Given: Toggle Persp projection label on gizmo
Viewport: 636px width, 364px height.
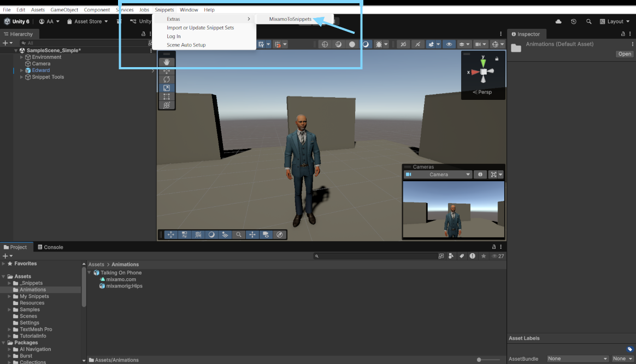Looking at the screenshot, I should tap(482, 92).
